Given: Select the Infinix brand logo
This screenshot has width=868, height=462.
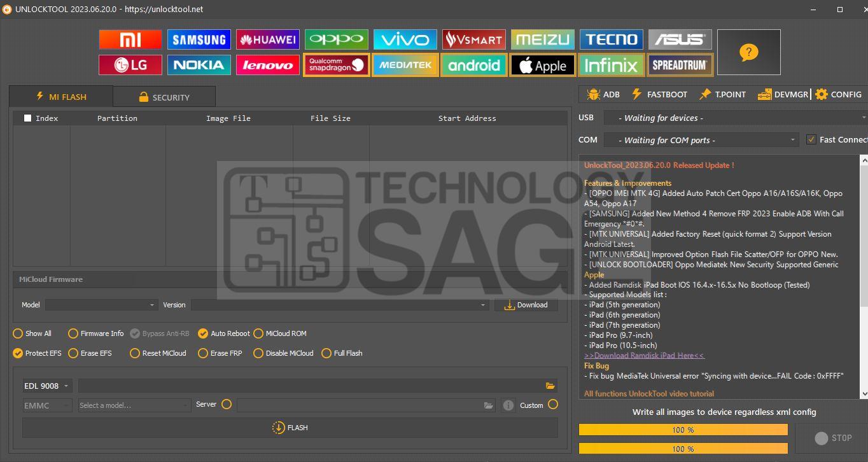Looking at the screenshot, I should pos(612,65).
